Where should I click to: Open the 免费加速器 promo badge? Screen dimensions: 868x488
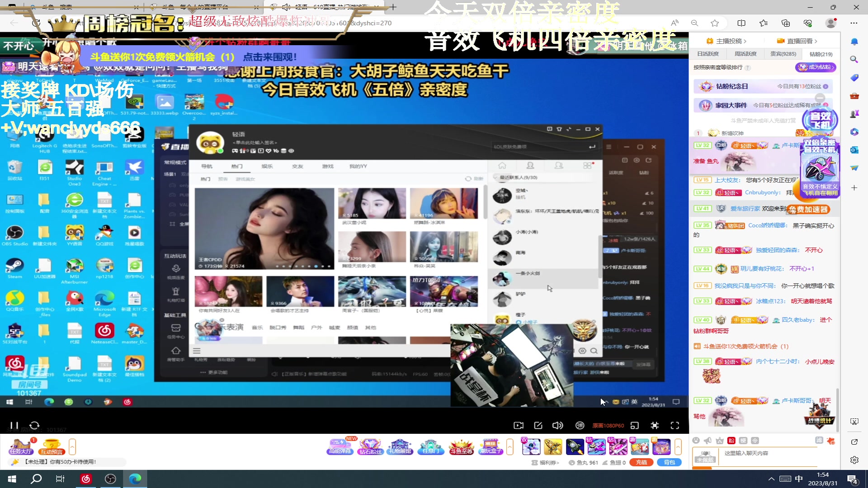click(x=808, y=209)
